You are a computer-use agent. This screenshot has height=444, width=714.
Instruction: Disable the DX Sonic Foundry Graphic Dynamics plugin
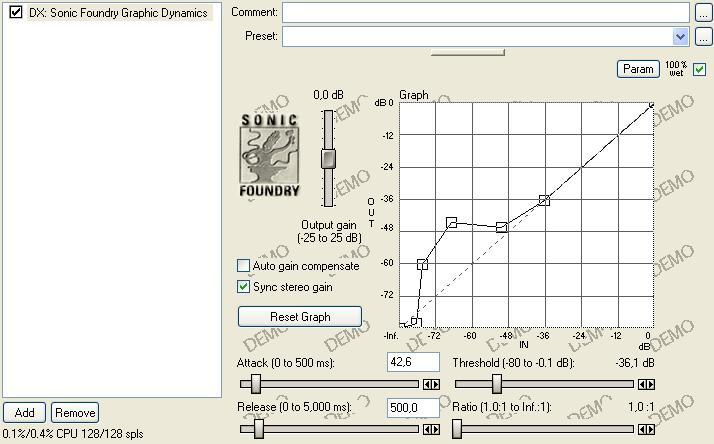[x=16, y=13]
